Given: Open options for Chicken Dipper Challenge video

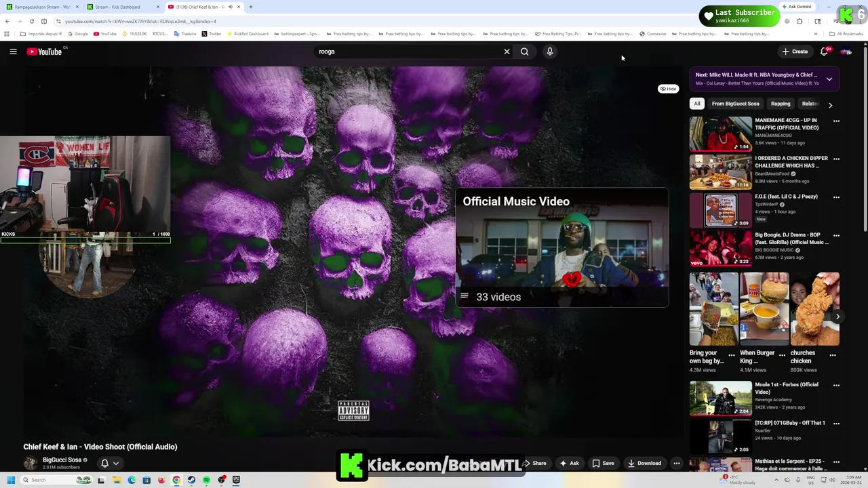Looking at the screenshot, I should pyautogui.click(x=836, y=159).
